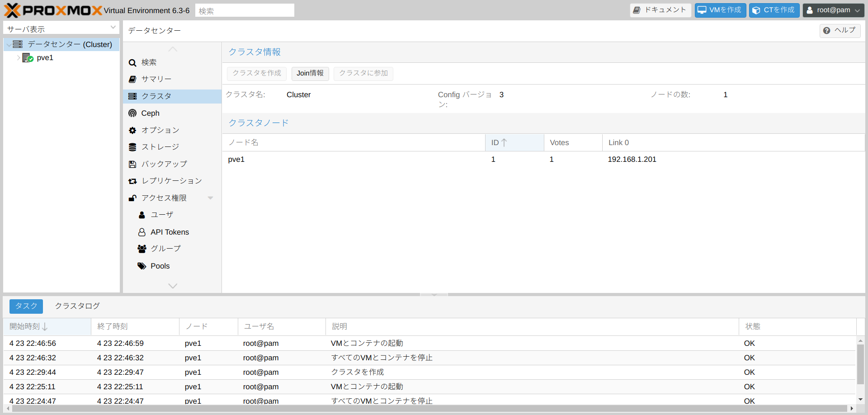Open グループ with the group icon
The width and height of the screenshot is (868, 415).
(142, 249)
